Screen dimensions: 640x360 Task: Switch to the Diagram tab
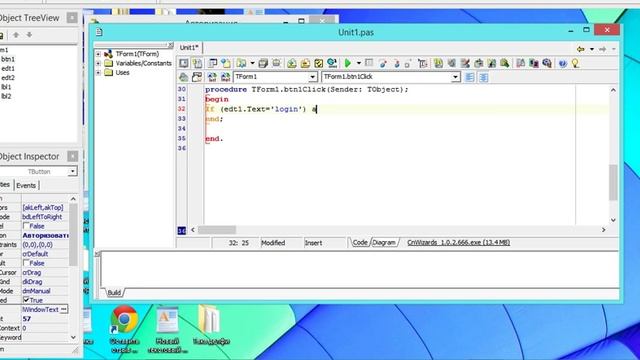(x=384, y=242)
